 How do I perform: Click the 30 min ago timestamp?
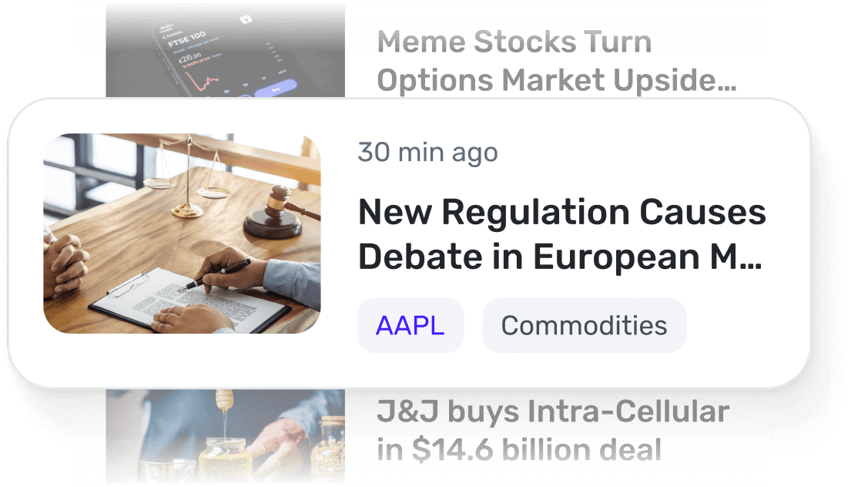pos(427,152)
